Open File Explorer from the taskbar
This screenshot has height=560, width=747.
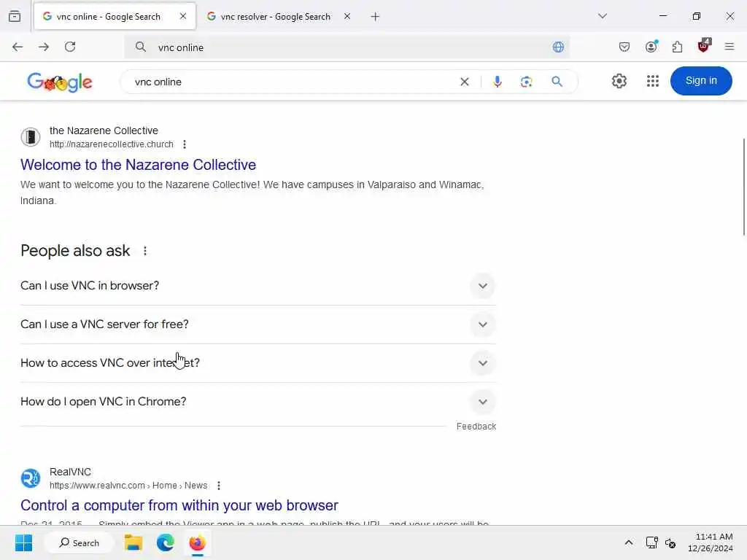(133, 542)
